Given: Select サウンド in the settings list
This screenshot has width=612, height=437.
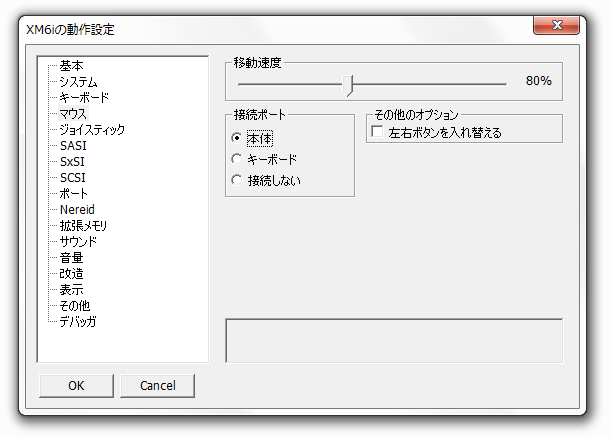Looking at the screenshot, I should [x=78, y=242].
